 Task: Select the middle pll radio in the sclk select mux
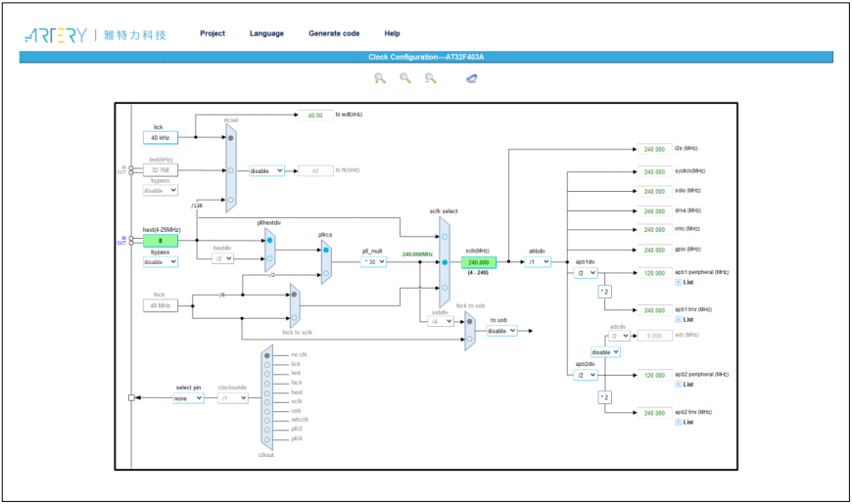click(x=445, y=262)
